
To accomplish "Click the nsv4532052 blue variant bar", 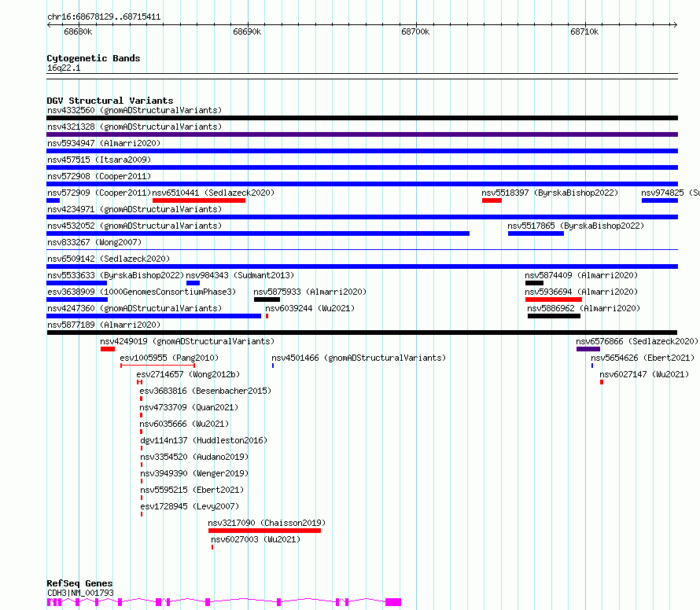I will [258, 233].
